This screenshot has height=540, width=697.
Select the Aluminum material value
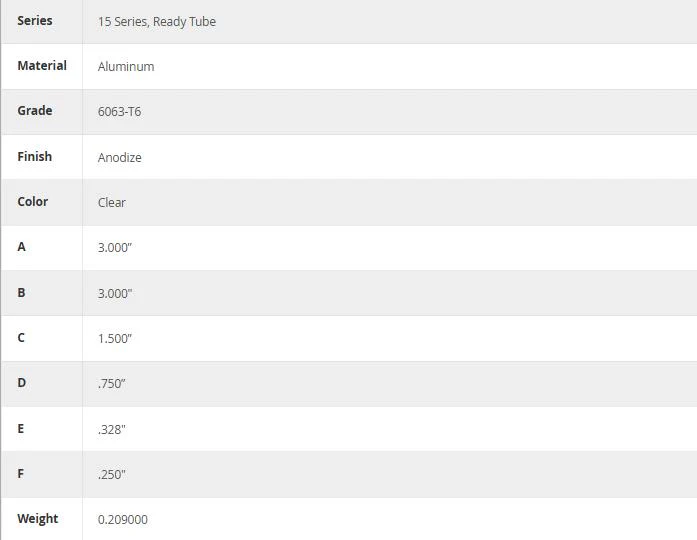tap(126, 66)
